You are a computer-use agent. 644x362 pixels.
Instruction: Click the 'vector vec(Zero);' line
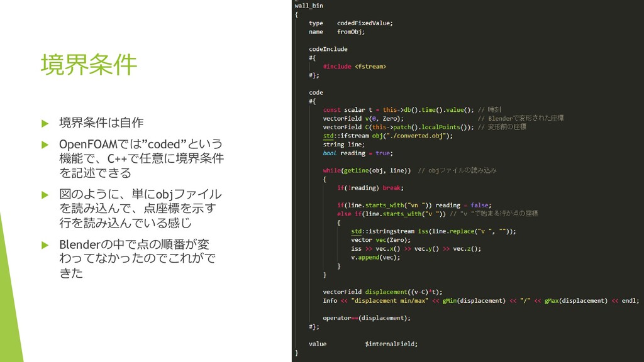tap(380, 240)
